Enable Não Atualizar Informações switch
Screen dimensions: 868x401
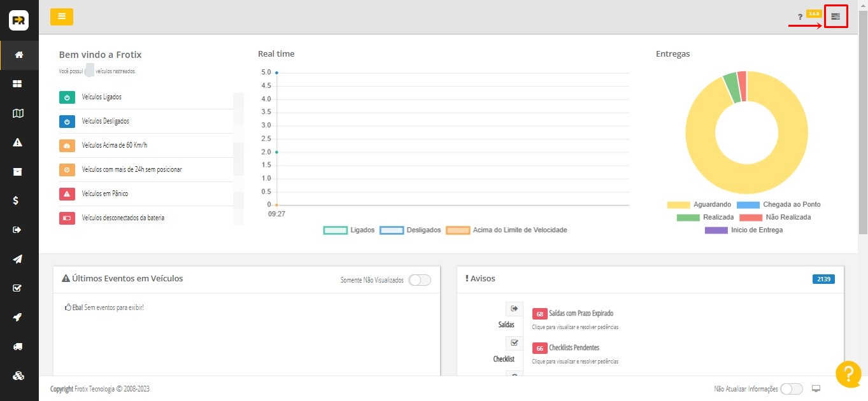point(791,389)
